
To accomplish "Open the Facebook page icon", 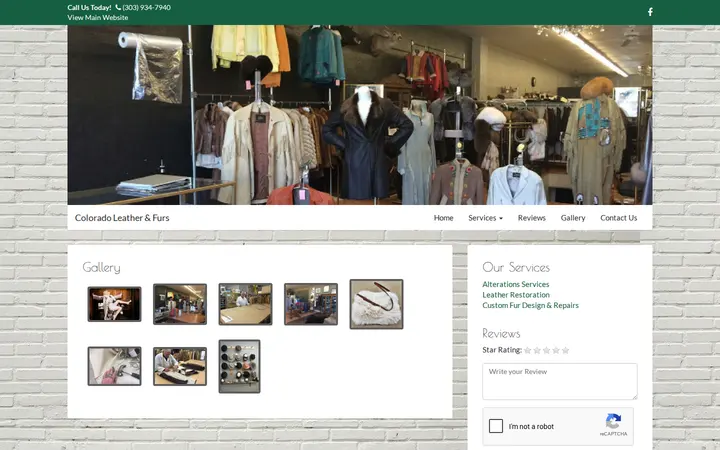I will click(650, 12).
